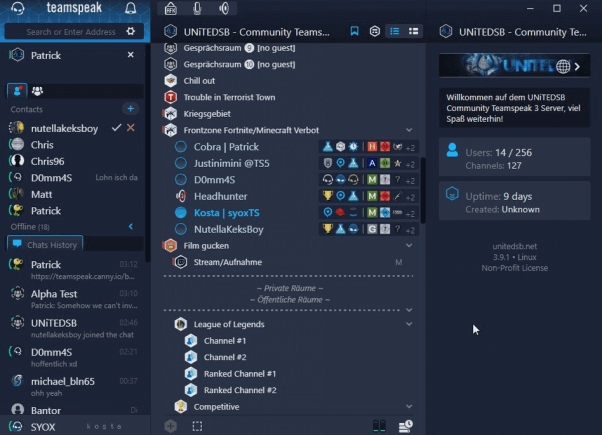Switch to the contacts tab icon
The height and width of the screenshot is (435, 602).
(x=17, y=91)
